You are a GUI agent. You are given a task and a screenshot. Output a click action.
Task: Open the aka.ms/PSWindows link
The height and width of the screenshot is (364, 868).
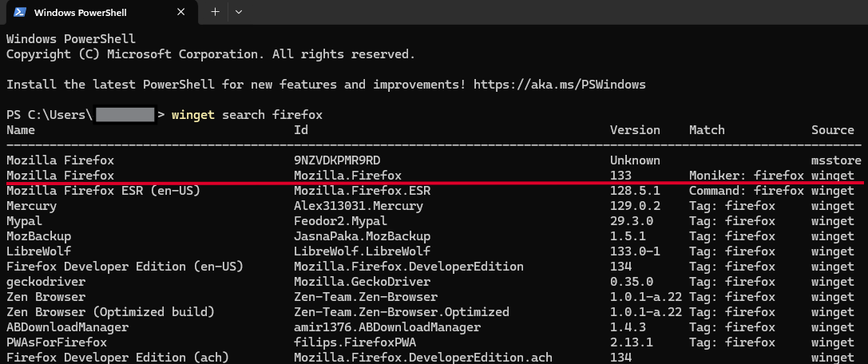point(560,85)
